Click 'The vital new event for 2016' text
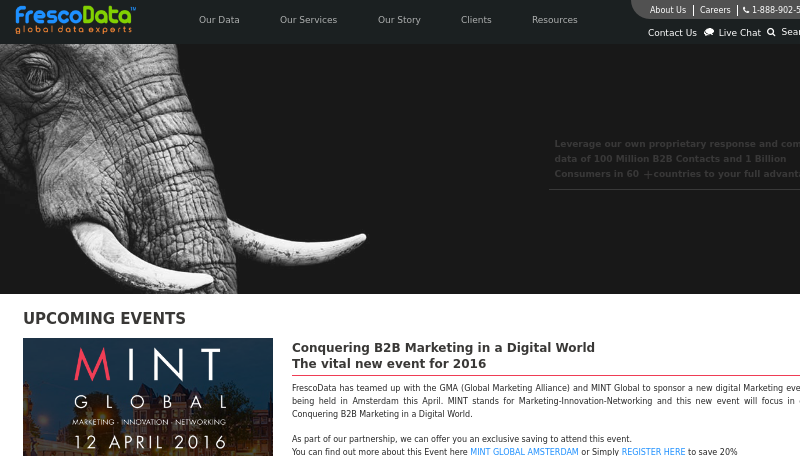800x456 pixels. [389, 364]
